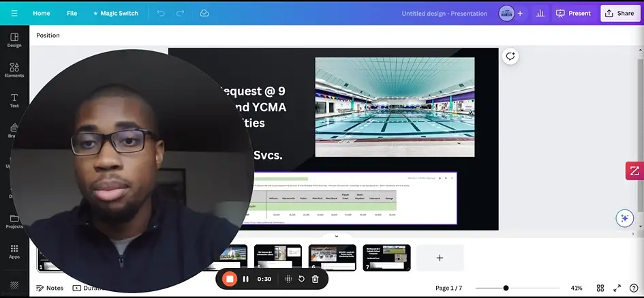Click the redo arrow icon
This screenshot has height=298, width=644.
[x=181, y=13]
